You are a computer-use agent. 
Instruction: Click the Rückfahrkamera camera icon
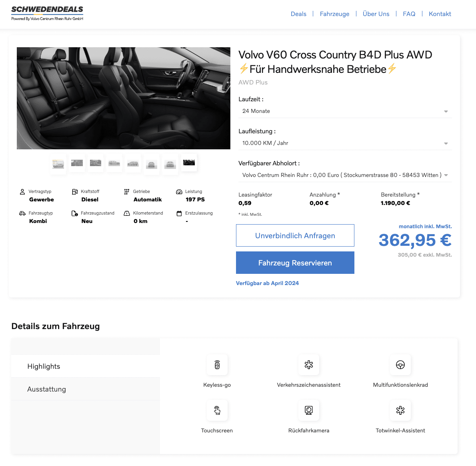pos(309,410)
